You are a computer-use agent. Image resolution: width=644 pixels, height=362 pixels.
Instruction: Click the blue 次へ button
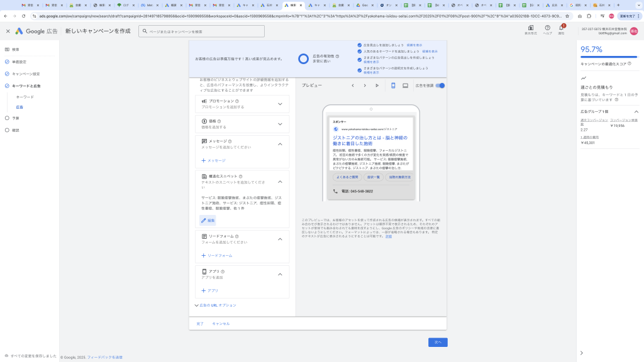coord(438,343)
